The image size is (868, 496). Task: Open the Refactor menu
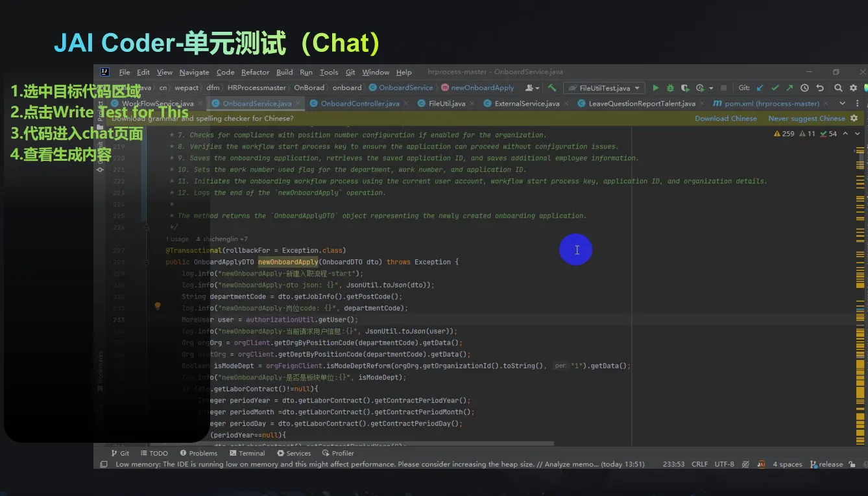(x=255, y=72)
